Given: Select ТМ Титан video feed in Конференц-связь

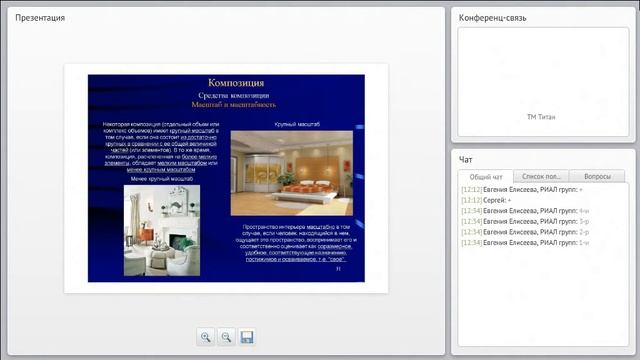Looking at the screenshot, I should [543, 82].
